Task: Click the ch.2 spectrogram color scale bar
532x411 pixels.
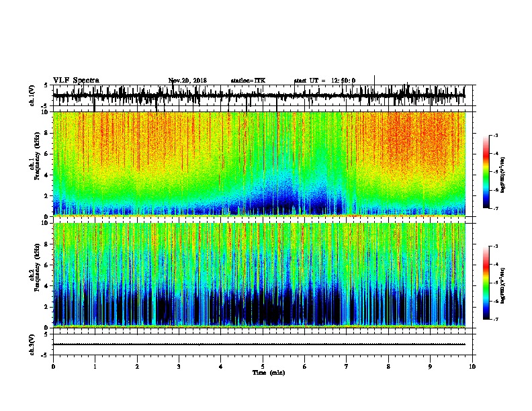Action: coord(486,283)
